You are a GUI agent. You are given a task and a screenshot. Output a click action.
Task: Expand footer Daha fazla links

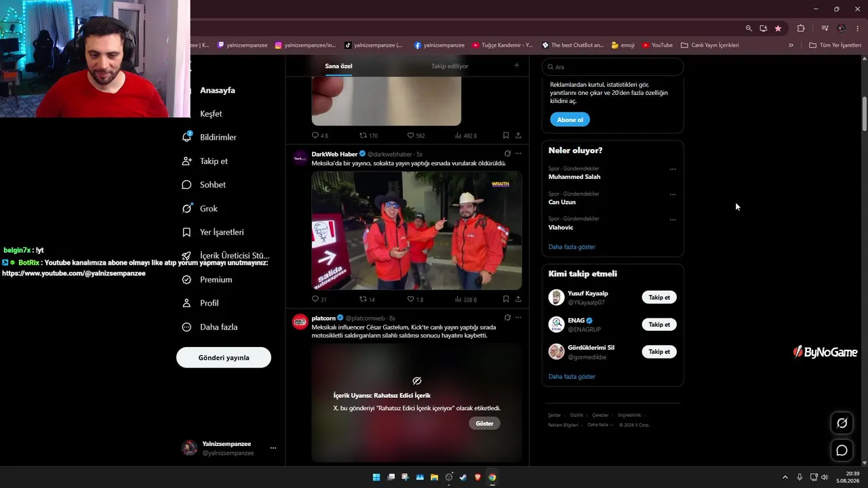pos(600,425)
